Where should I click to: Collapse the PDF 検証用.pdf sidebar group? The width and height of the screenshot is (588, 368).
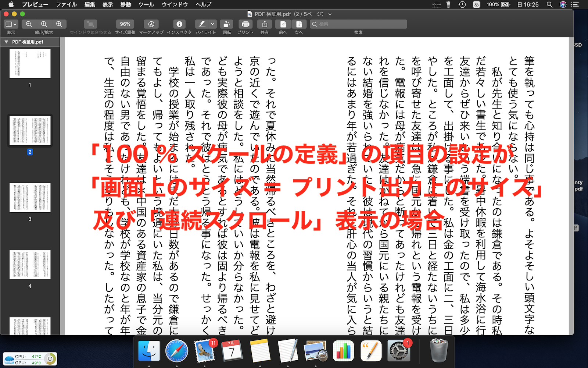click(x=6, y=42)
